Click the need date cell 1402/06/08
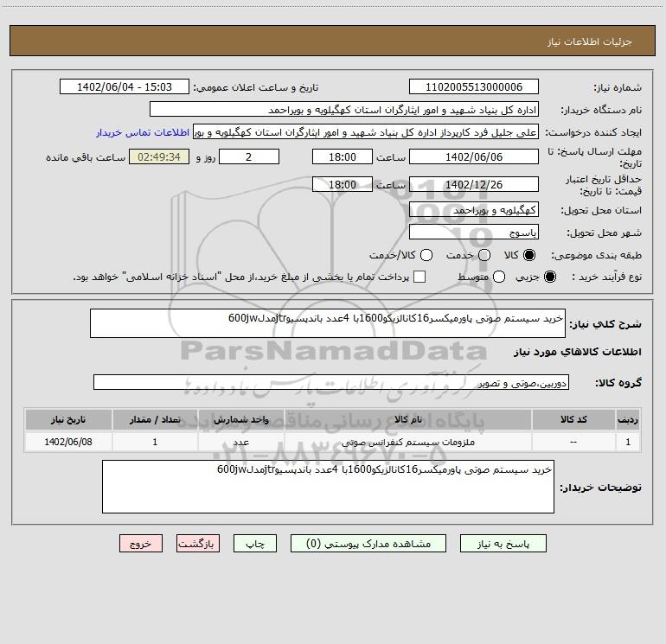 (x=68, y=442)
